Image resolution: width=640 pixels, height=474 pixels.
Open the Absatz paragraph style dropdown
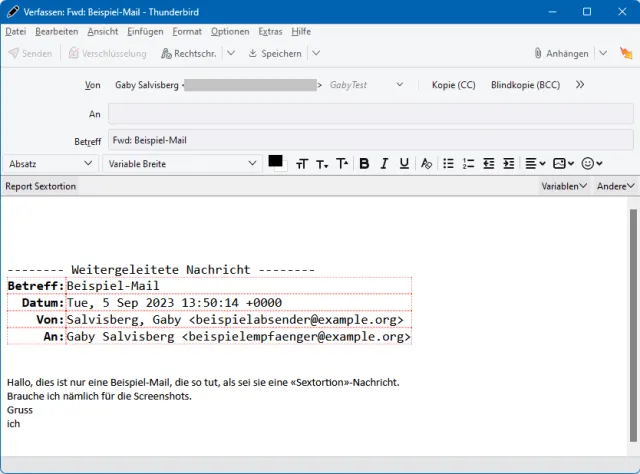(50, 163)
